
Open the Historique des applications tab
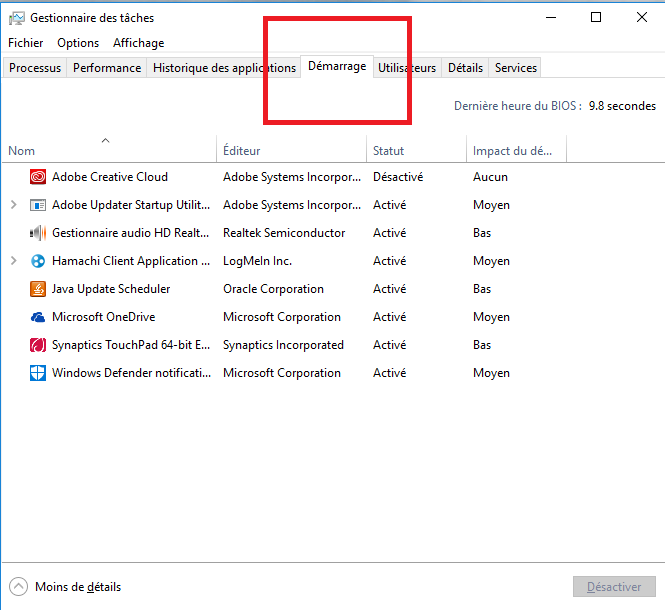click(224, 68)
